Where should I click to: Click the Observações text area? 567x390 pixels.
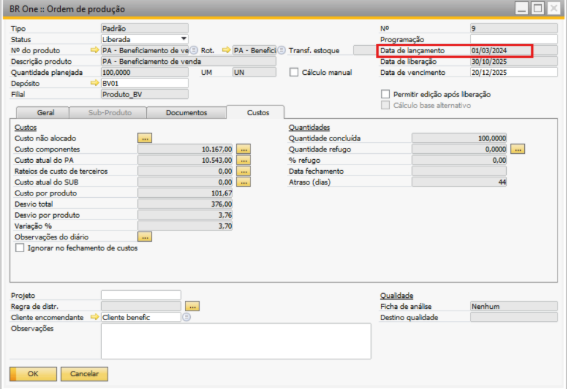click(x=236, y=341)
